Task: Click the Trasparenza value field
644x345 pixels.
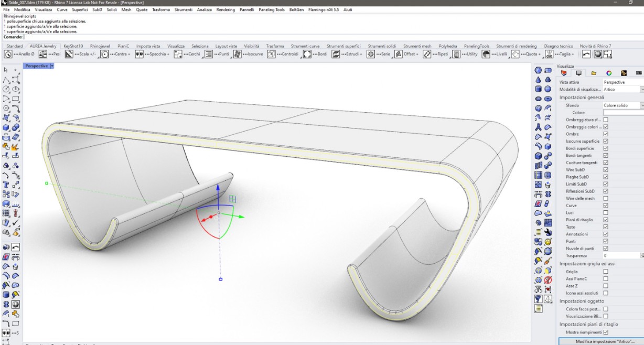Action: [621, 255]
